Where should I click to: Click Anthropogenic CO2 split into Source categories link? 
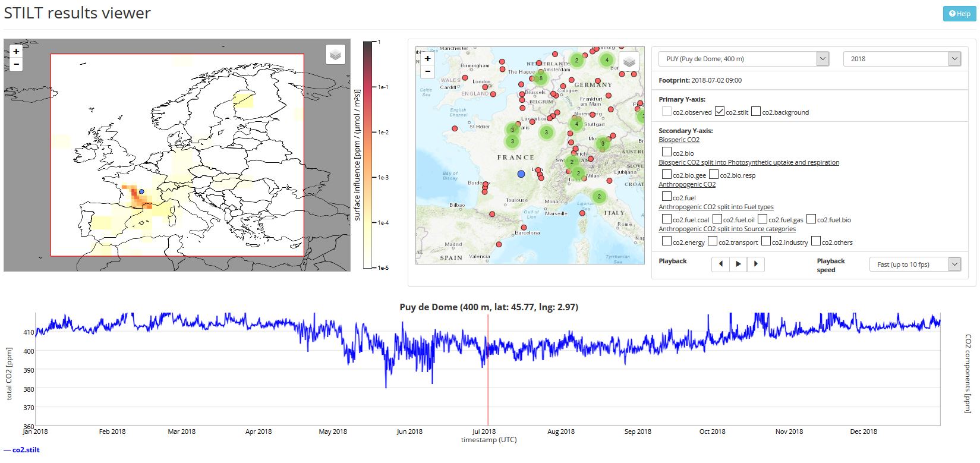click(727, 229)
